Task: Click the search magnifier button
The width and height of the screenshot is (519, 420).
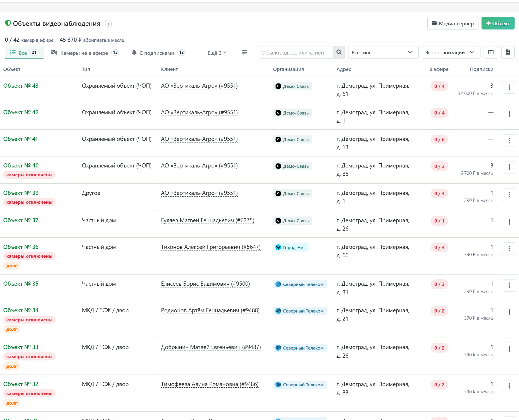Action: [x=339, y=52]
